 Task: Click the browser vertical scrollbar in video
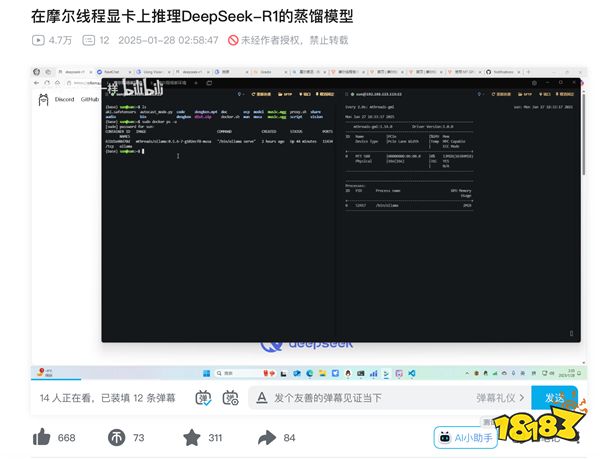point(583,134)
